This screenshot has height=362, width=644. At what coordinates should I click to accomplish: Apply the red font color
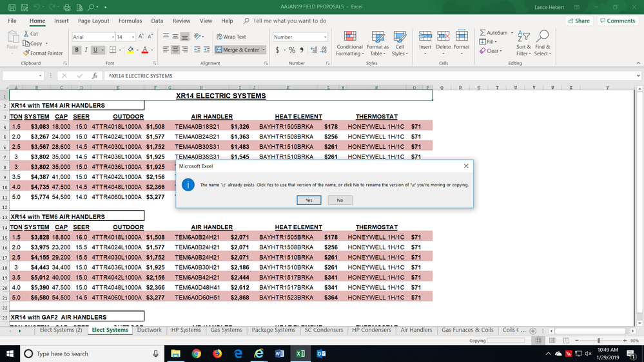pyautogui.click(x=145, y=50)
